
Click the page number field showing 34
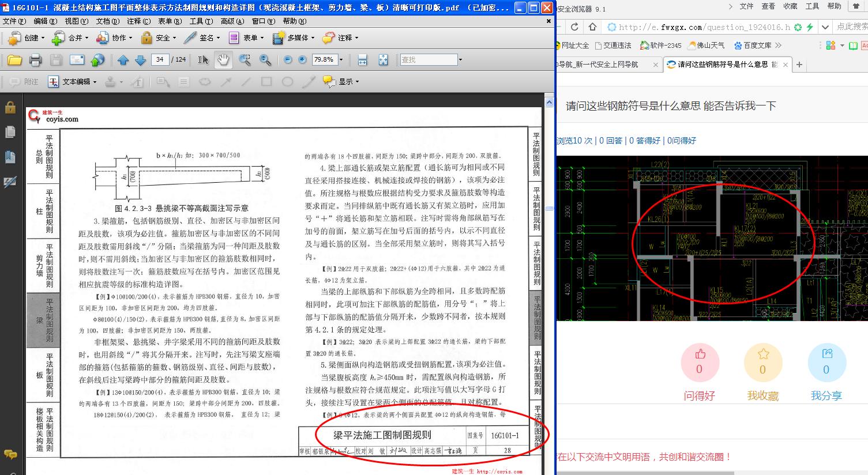tap(160, 59)
